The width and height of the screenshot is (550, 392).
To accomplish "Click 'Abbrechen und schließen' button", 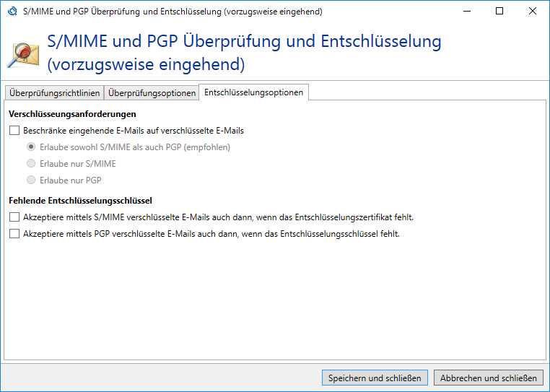I will [x=488, y=378].
